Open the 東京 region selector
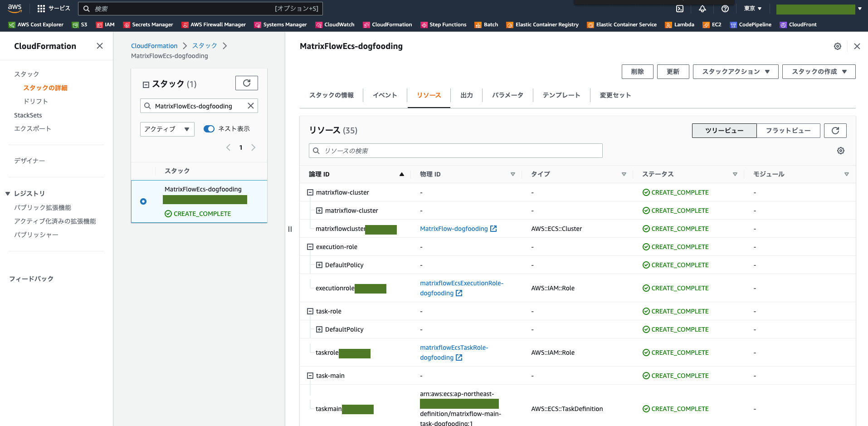The height and width of the screenshot is (426, 868). click(x=753, y=9)
